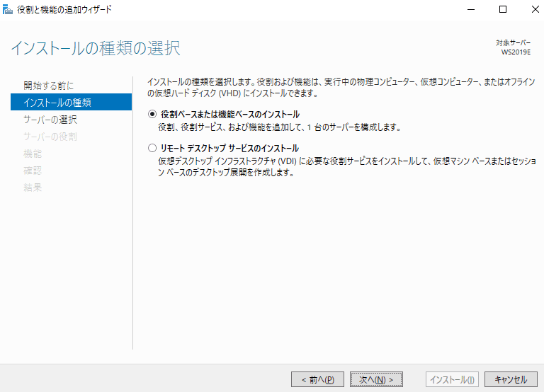Image resolution: width=544 pixels, height=392 pixels.
Task: Click the VDI description text
Action: [347, 167]
